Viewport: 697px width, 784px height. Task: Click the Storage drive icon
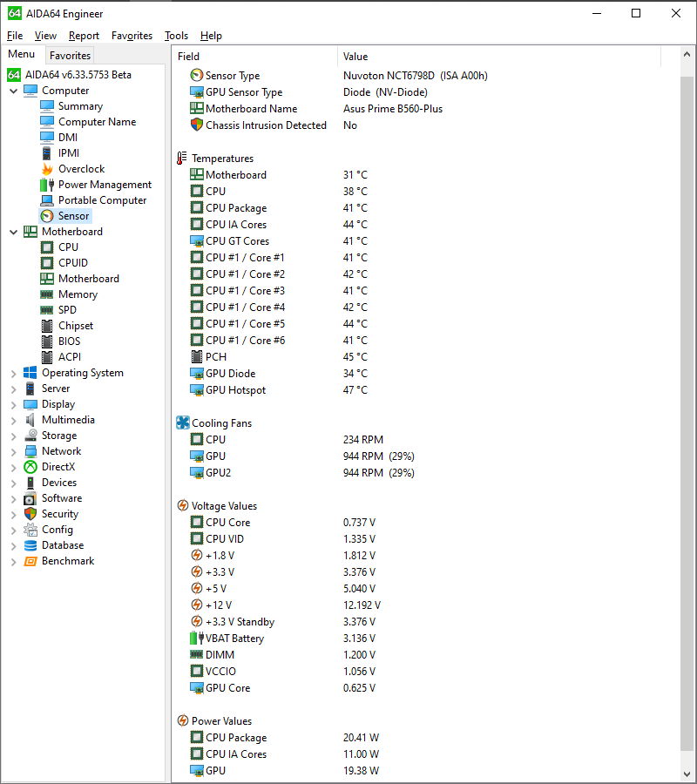point(30,436)
